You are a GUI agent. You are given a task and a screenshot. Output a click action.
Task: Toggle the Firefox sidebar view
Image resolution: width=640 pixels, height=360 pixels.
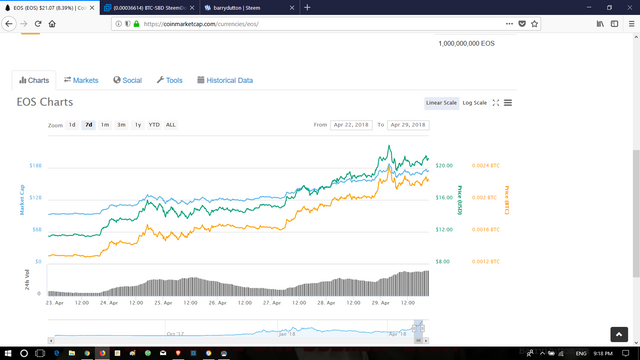coord(614,24)
